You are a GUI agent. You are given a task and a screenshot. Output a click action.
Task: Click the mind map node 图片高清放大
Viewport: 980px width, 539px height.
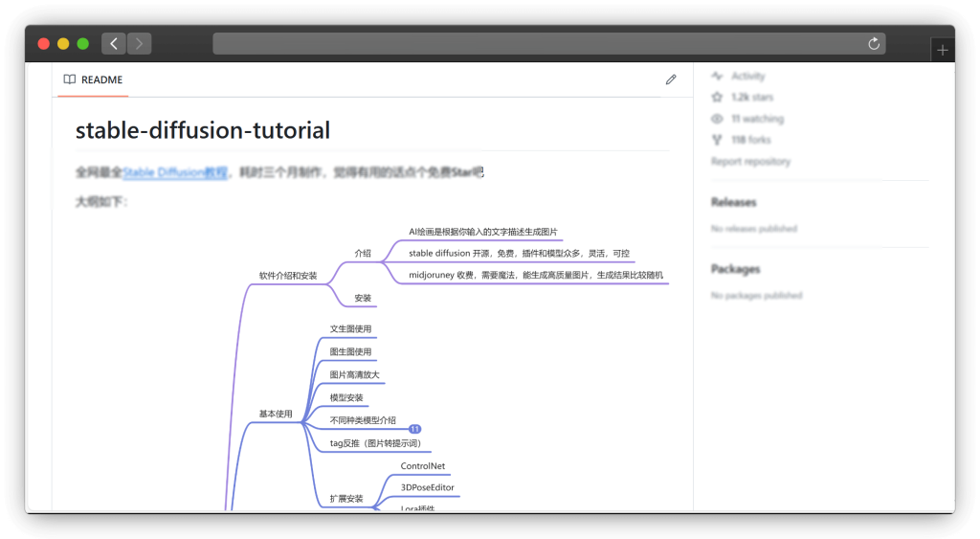[354, 374]
